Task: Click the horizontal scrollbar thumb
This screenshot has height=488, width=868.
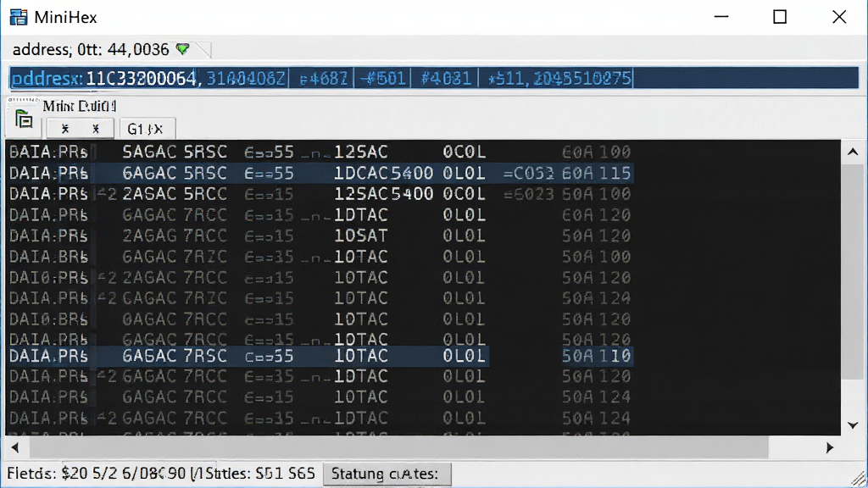Action: tap(398, 447)
